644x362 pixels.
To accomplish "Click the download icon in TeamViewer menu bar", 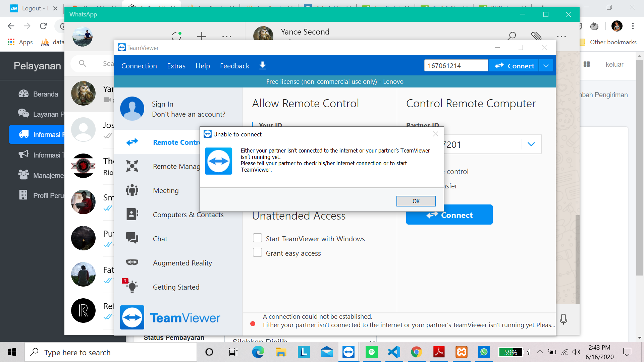I will (x=263, y=66).
